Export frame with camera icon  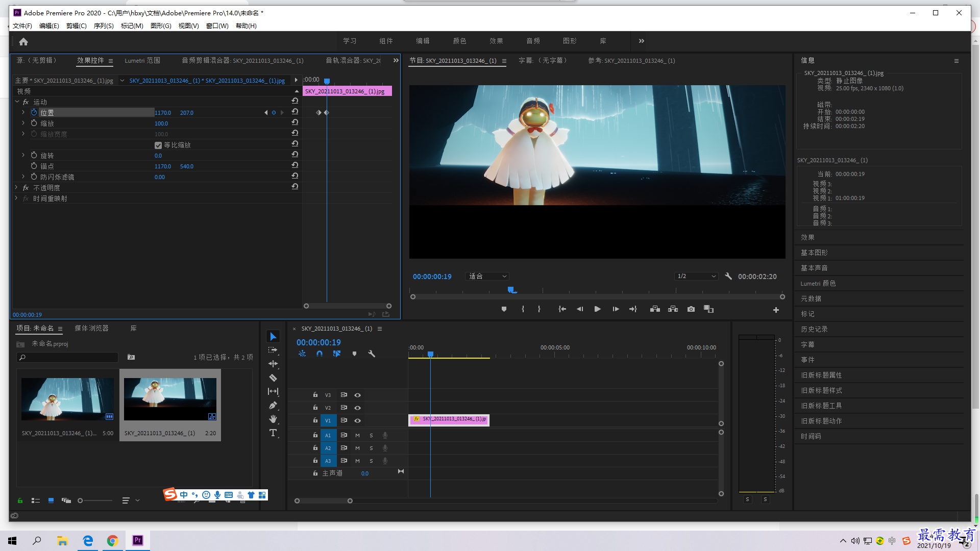[x=691, y=309]
